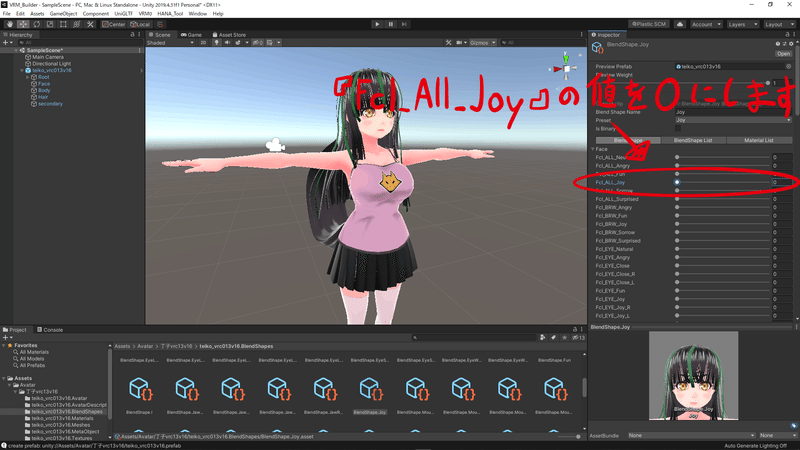Open the scene camera settings icon
This screenshot has width=800, height=450.
[x=460, y=43]
